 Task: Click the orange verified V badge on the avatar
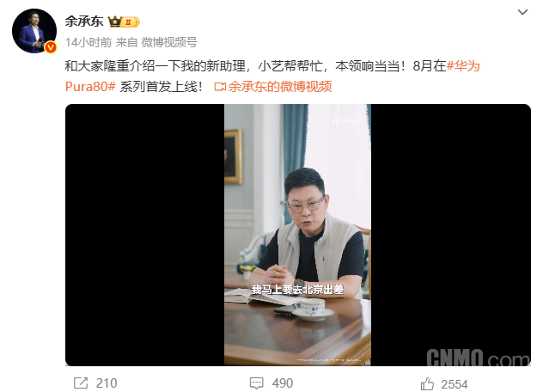point(51,47)
